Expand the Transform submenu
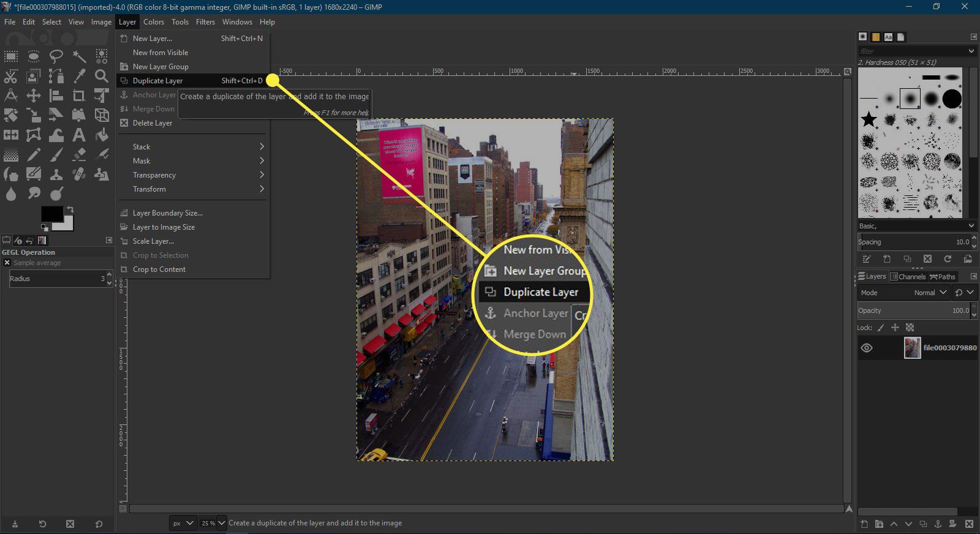Viewport: 980px width, 534px height. pyautogui.click(x=193, y=189)
